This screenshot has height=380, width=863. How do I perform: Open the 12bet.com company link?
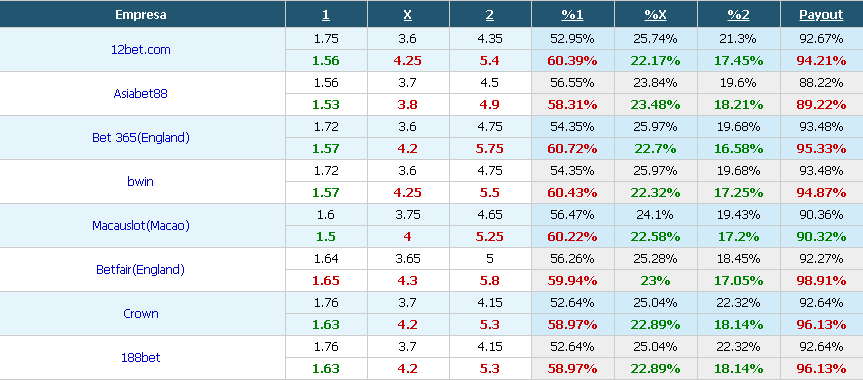point(140,50)
